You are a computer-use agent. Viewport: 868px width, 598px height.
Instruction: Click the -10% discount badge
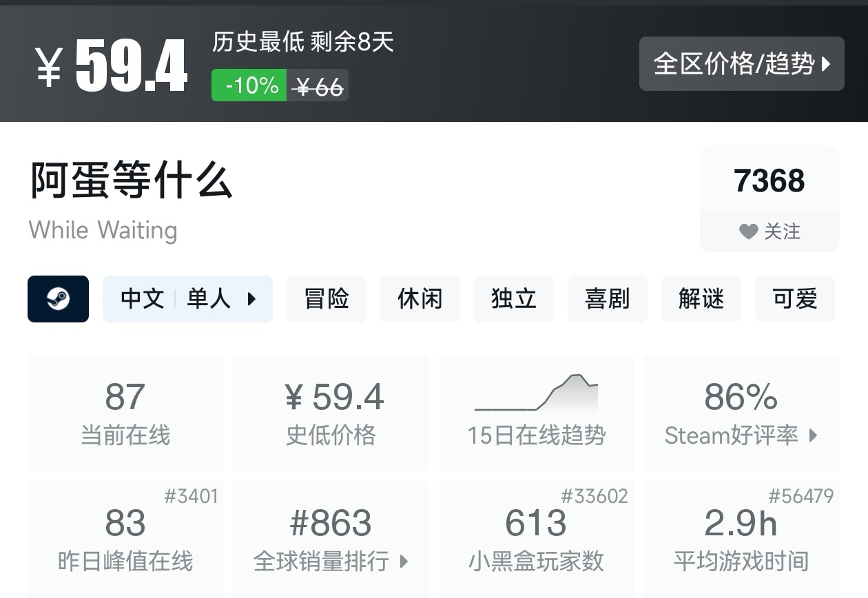click(249, 85)
